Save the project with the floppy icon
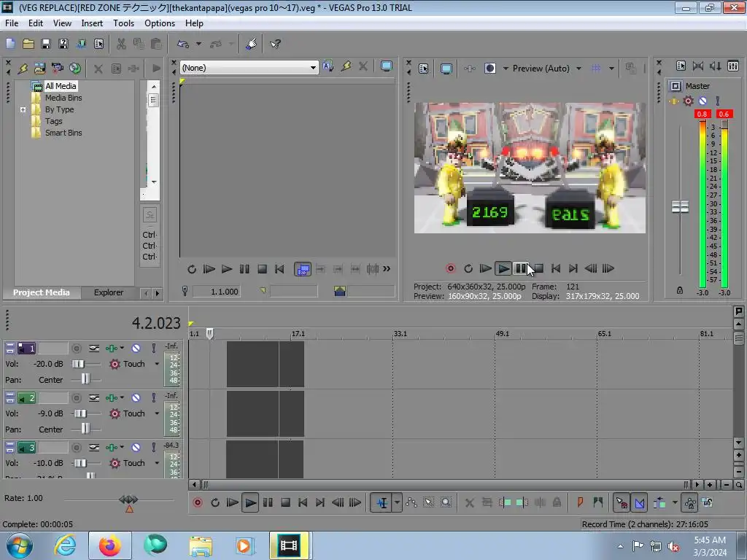Image resolution: width=747 pixels, height=560 pixels. click(46, 44)
